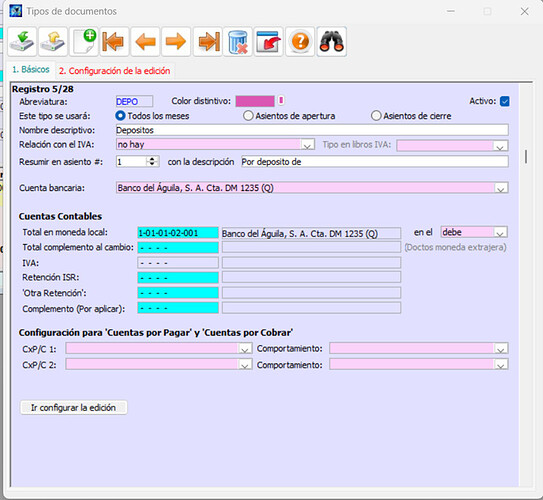Viewport: 543px width, 500px height.
Task: Click the vertical scrollbar on the right edge
Action: coord(526,157)
